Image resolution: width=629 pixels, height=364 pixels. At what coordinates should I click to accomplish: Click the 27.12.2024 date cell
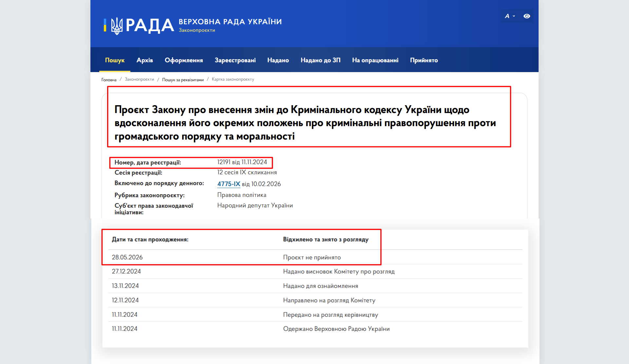pyautogui.click(x=126, y=271)
